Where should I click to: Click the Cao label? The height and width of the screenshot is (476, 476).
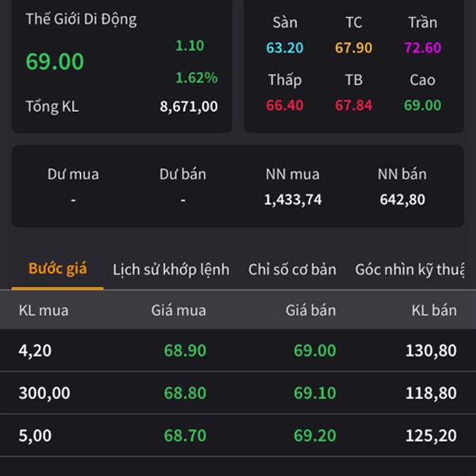(x=423, y=80)
